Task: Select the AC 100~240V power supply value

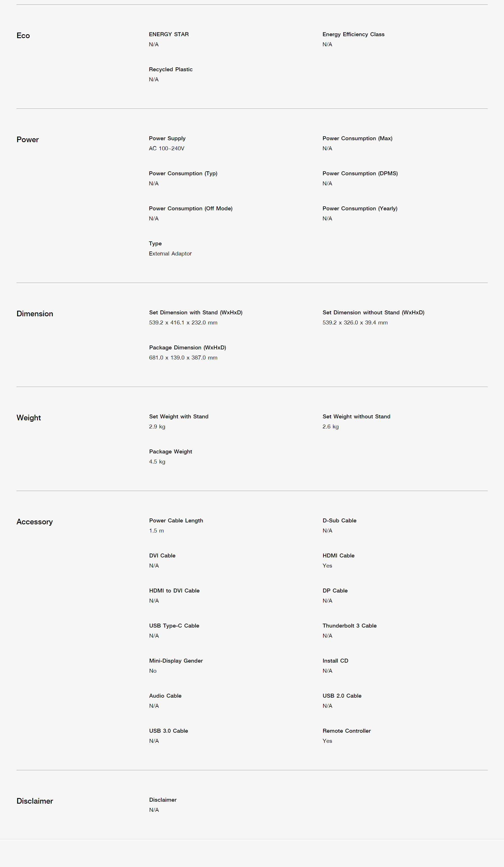Action: click(x=167, y=148)
